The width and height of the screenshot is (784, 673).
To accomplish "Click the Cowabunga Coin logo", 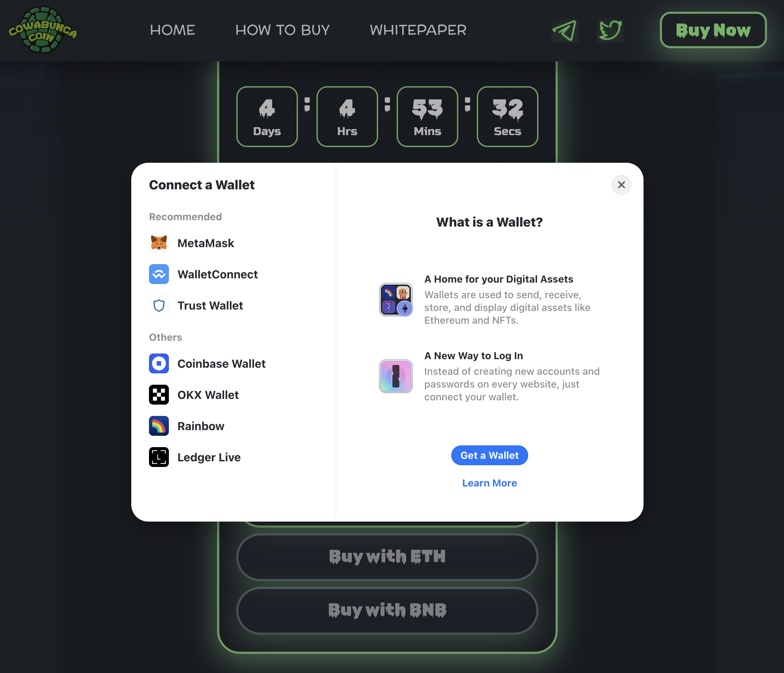I will (x=43, y=30).
